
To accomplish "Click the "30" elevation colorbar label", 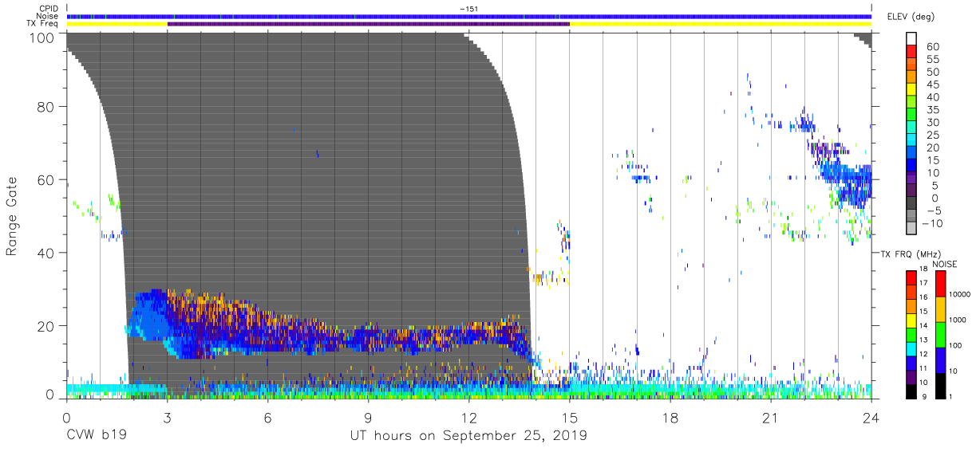I will coord(933,123).
